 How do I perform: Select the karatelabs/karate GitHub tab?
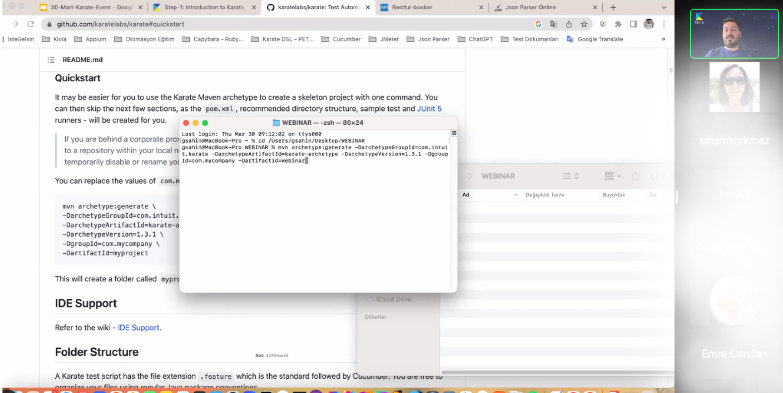click(320, 7)
